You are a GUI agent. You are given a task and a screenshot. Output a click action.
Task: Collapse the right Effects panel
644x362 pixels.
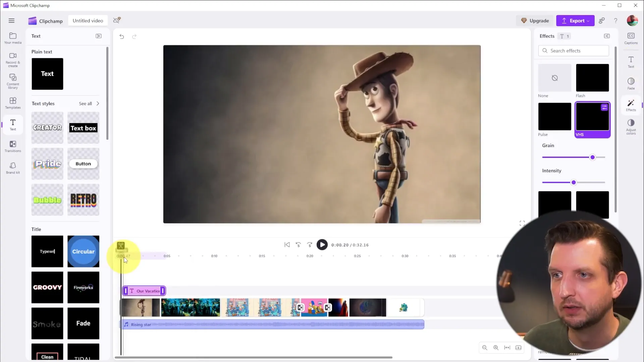tap(607, 36)
